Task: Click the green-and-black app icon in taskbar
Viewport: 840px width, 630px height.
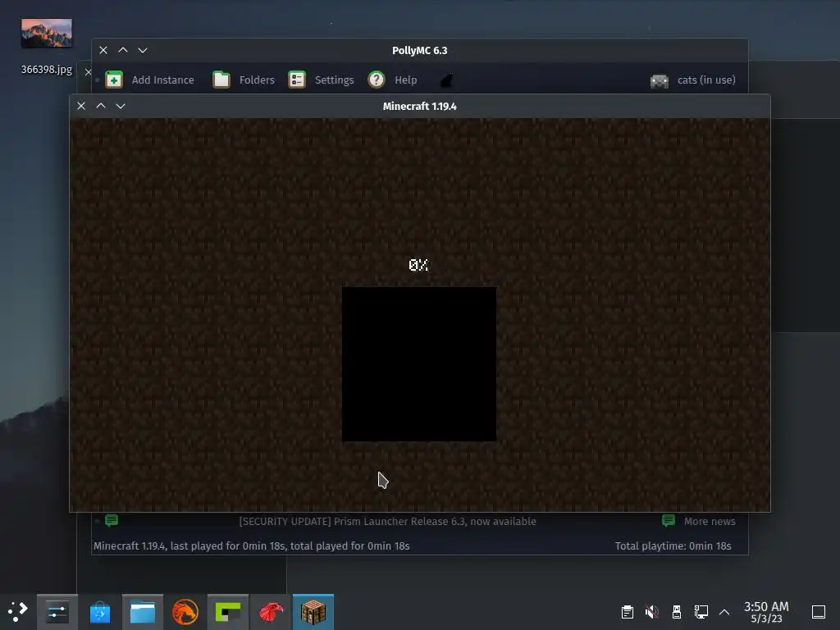Action: click(228, 612)
